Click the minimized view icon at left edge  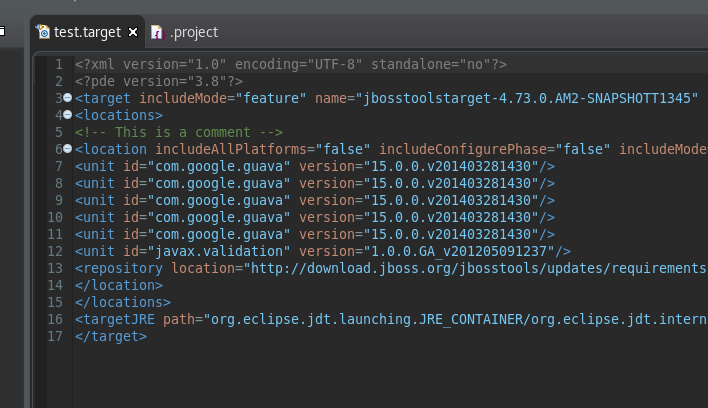pos(2,31)
